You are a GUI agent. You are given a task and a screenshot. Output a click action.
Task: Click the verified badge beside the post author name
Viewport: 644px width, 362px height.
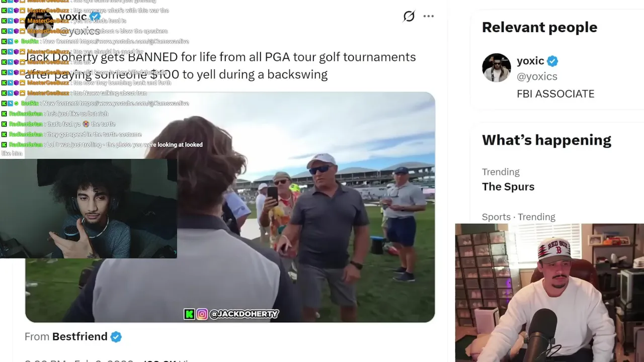point(95,17)
